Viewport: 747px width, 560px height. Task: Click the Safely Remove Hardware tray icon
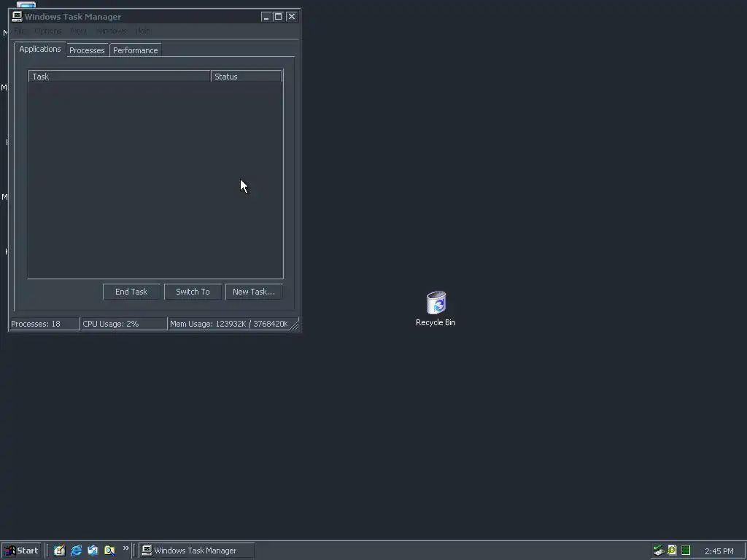coord(659,551)
